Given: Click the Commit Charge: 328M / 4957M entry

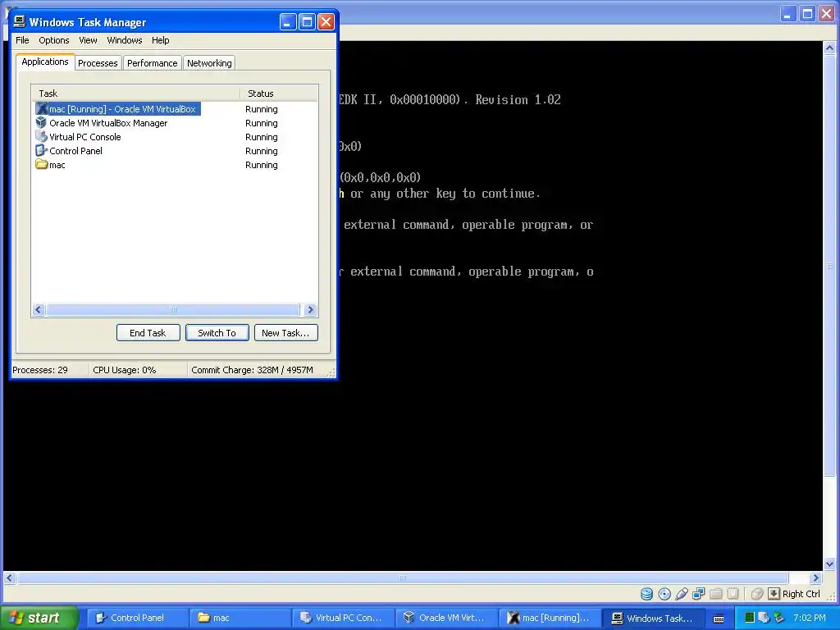Looking at the screenshot, I should tap(253, 370).
